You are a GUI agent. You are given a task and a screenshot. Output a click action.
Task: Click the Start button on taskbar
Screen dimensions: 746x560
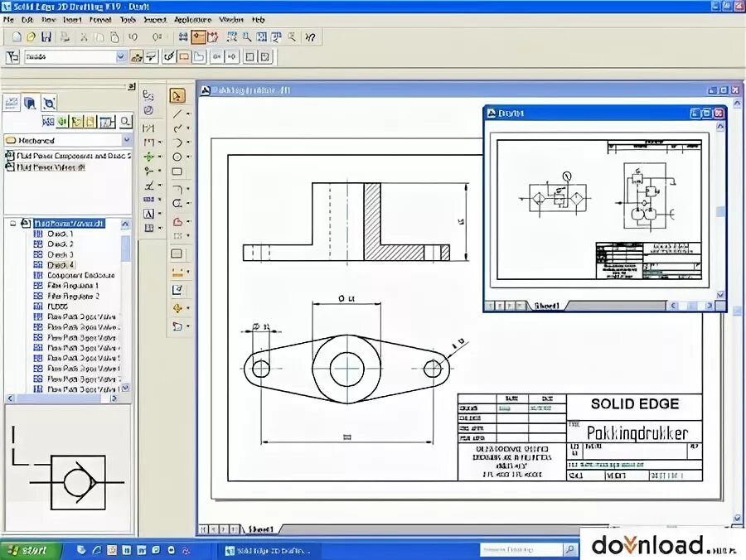(x=30, y=550)
